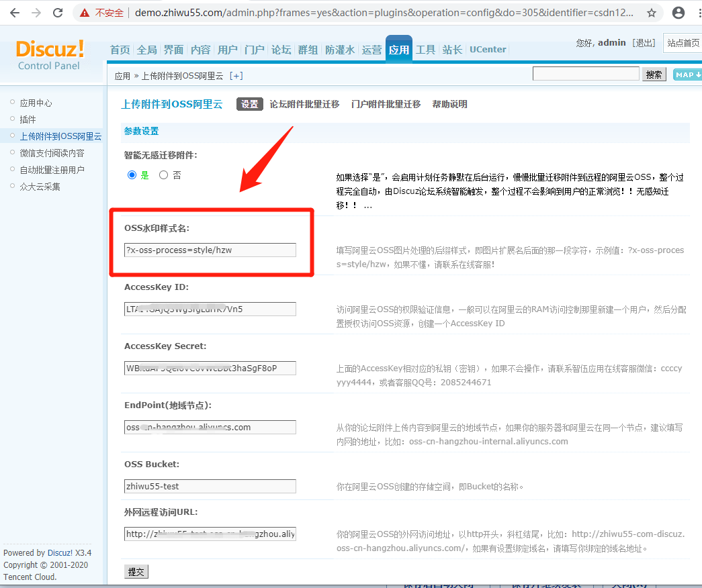Go back to the previous browser page
702x588 pixels.
pyautogui.click(x=15, y=13)
